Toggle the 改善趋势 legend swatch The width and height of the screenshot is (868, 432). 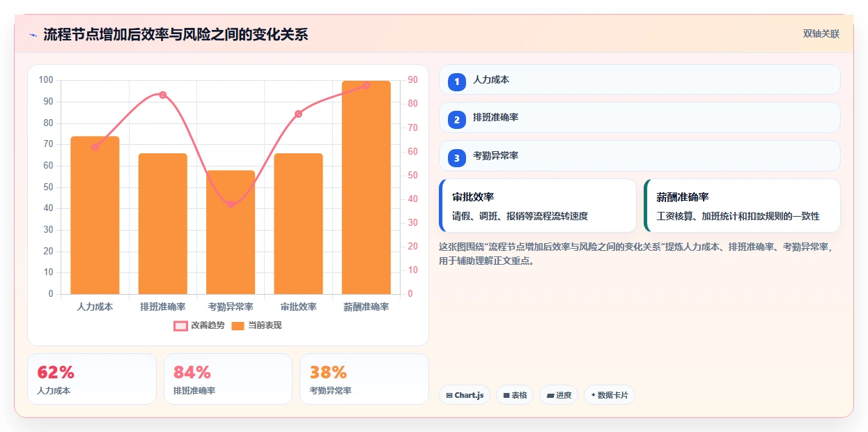click(180, 326)
